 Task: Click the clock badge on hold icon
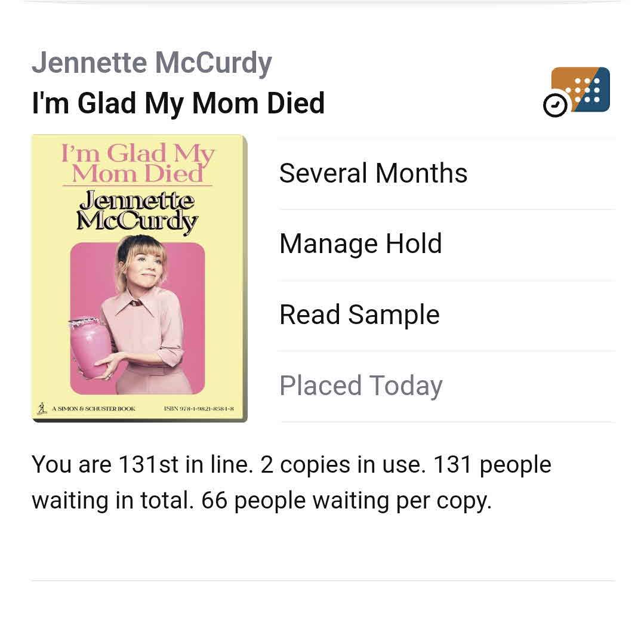coord(555,106)
